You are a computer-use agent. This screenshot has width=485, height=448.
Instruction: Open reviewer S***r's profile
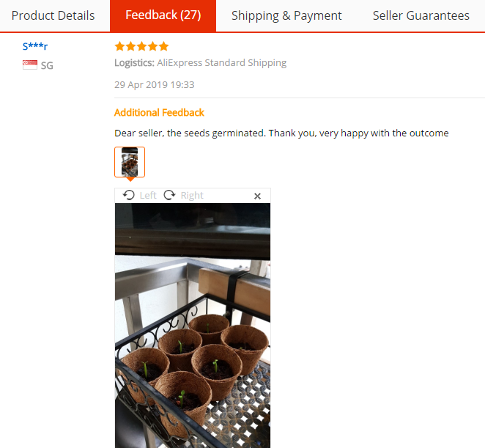tap(35, 46)
